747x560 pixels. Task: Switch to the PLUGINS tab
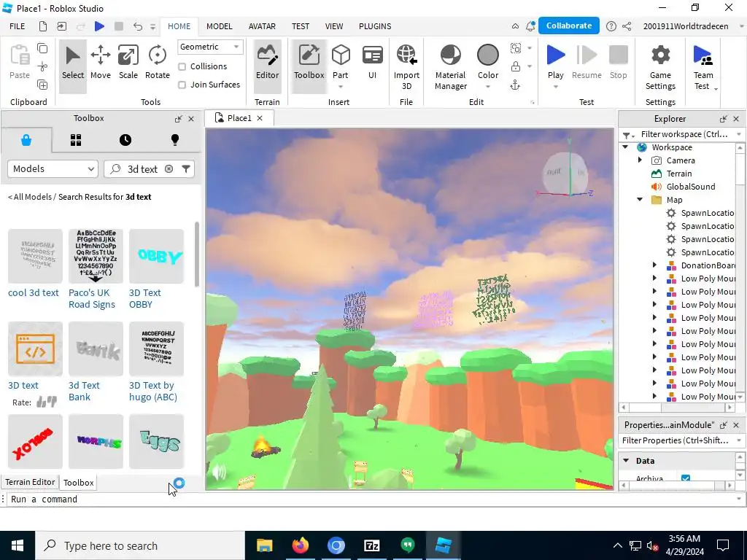coord(375,26)
